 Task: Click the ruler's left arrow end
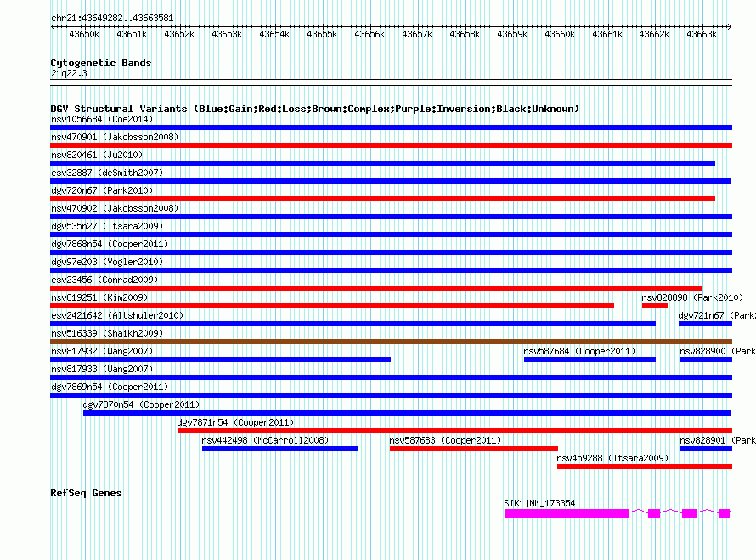pos(53,26)
